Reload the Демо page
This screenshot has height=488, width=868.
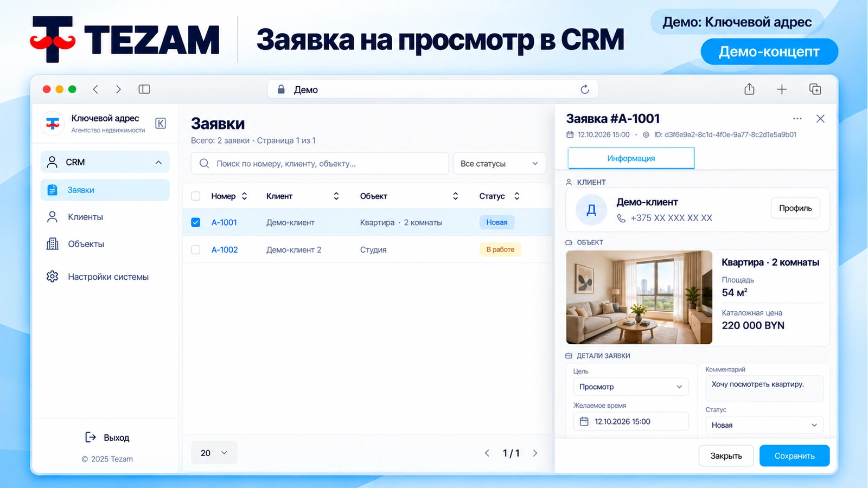pos(585,89)
